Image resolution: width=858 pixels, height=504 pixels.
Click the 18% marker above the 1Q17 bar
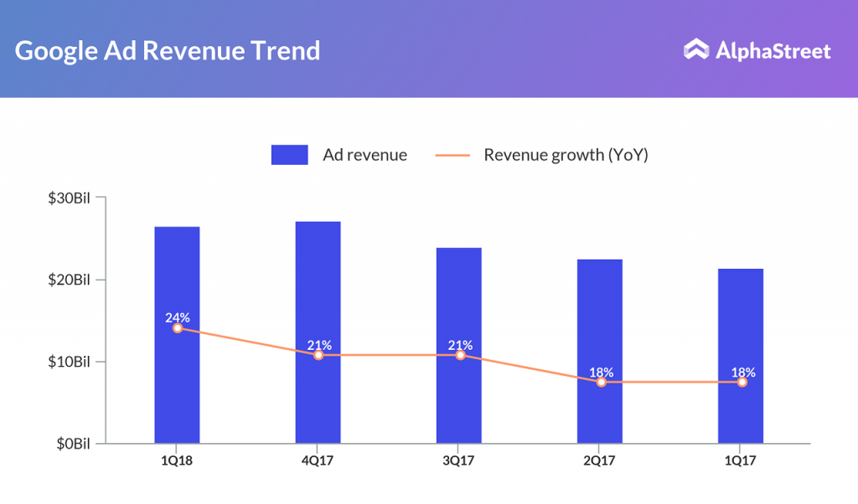742,382
